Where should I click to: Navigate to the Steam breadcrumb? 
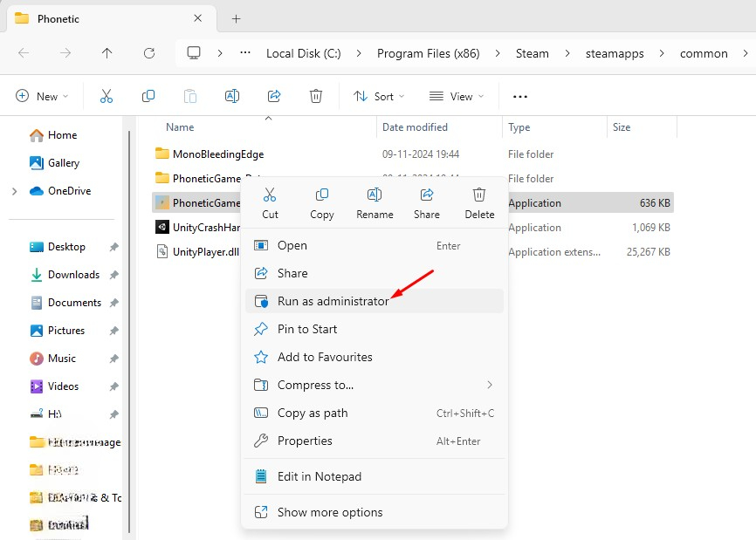coord(533,53)
